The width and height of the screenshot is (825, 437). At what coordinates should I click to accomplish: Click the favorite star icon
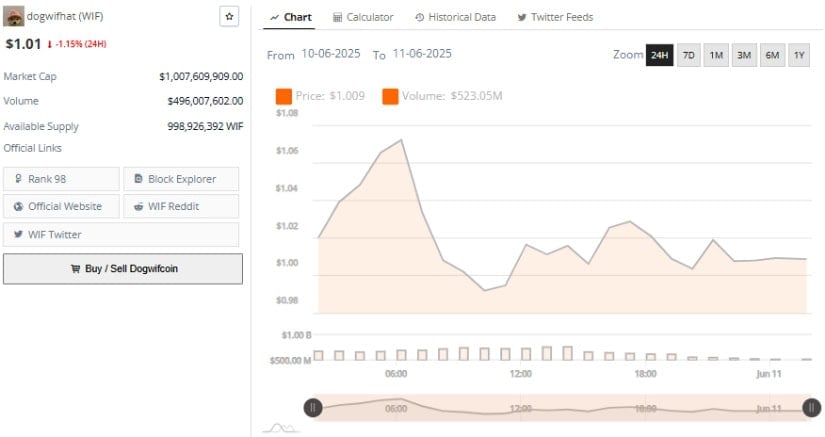coord(229,17)
